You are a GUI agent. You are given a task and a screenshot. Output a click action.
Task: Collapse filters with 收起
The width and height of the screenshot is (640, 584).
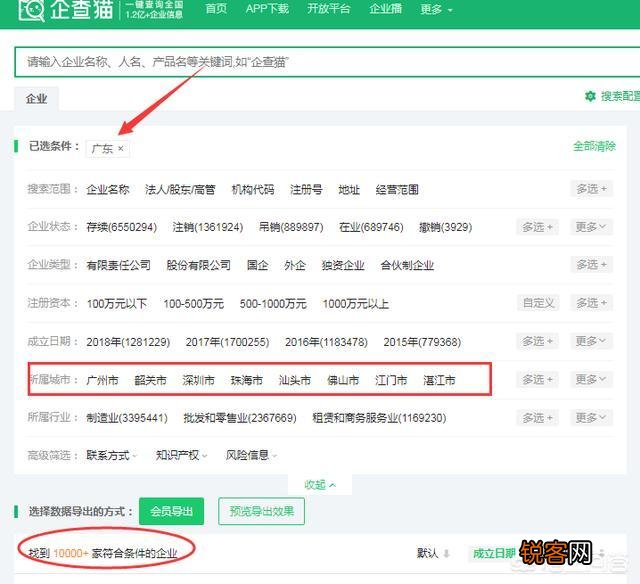click(x=320, y=485)
